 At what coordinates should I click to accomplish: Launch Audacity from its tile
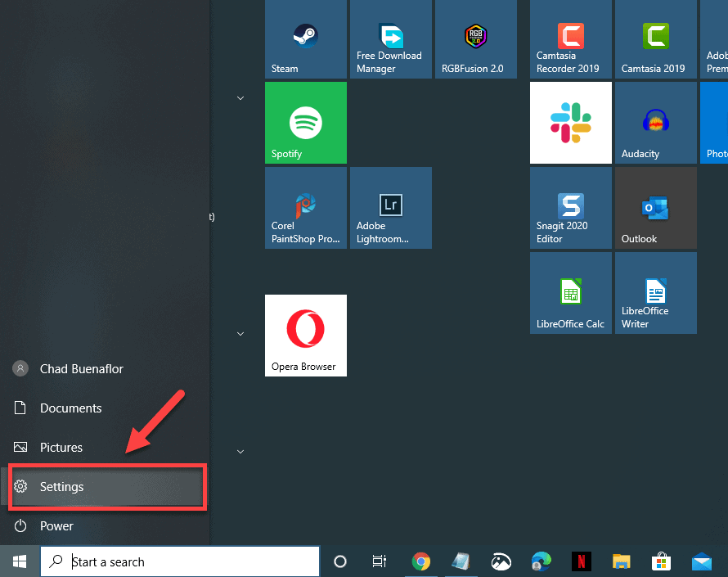pos(655,123)
